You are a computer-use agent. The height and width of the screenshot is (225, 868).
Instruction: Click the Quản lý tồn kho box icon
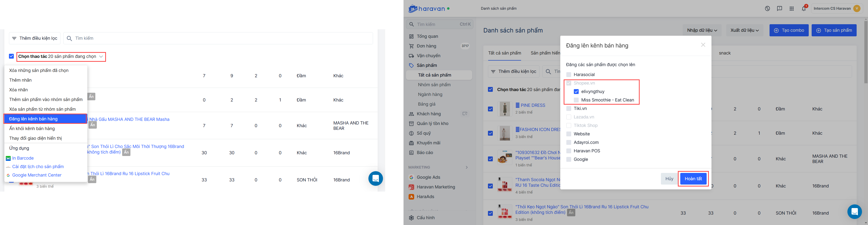coord(411,124)
